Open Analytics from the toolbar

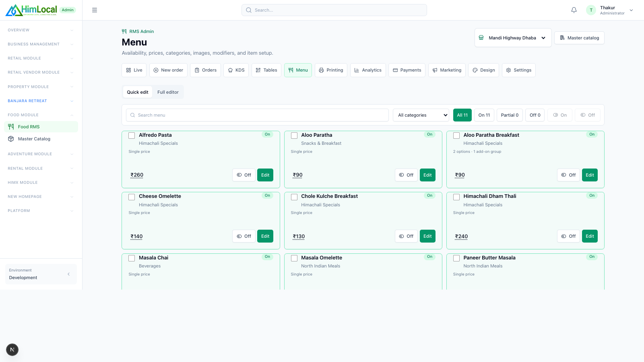point(368,70)
